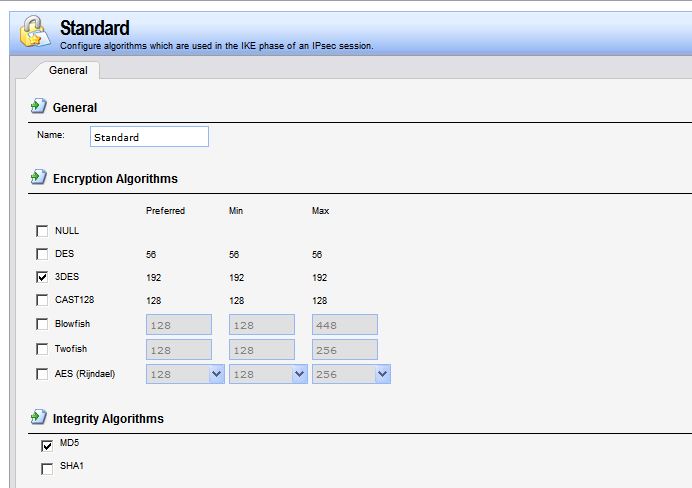This screenshot has width=692, height=488.
Task: Click the Name input field
Action: (149, 137)
